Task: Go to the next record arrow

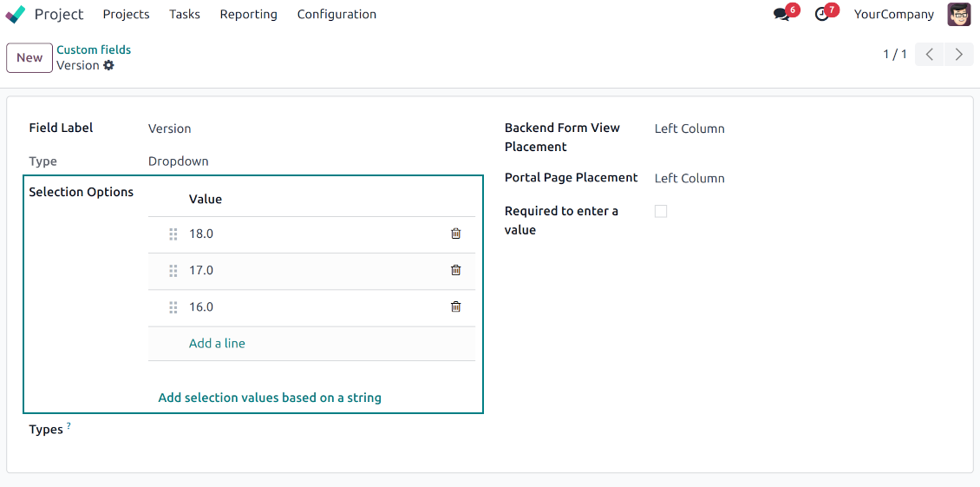Action: 958,55
